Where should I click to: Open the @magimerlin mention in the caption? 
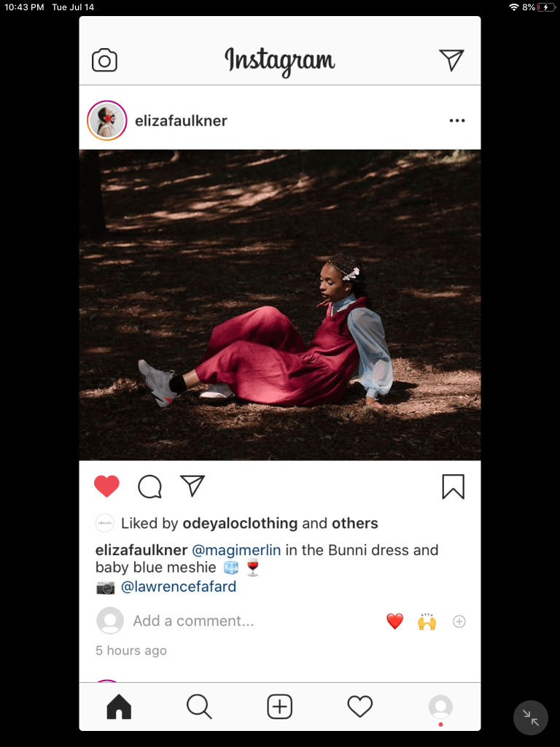click(x=236, y=550)
